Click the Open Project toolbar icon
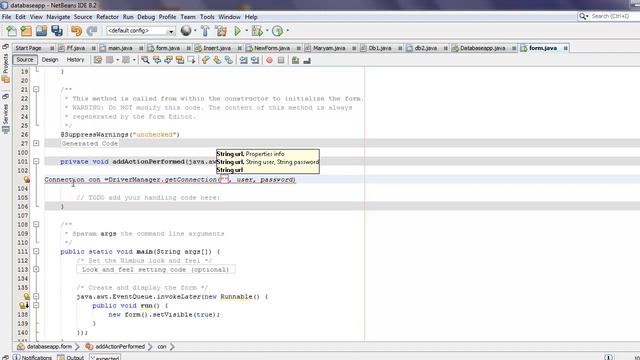Screen dimensions: 640x360 coord(41,31)
